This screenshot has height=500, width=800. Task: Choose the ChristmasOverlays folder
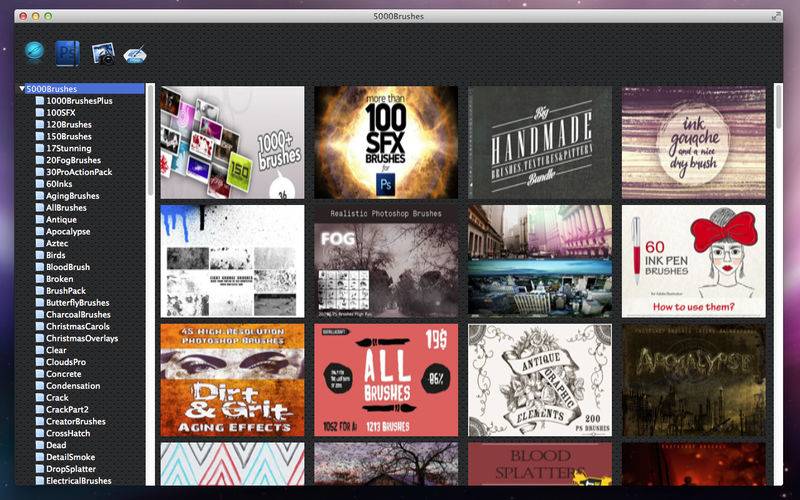pyautogui.click(x=77, y=338)
